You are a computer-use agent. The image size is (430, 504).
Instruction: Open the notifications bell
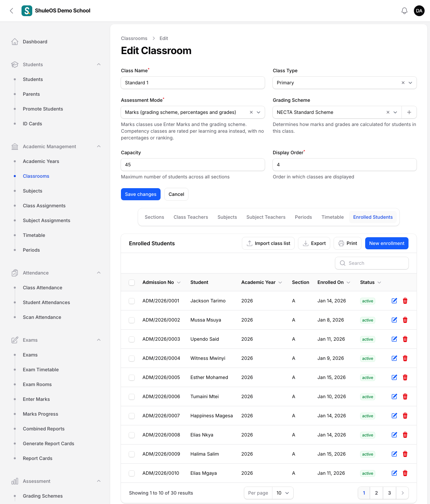[404, 11]
